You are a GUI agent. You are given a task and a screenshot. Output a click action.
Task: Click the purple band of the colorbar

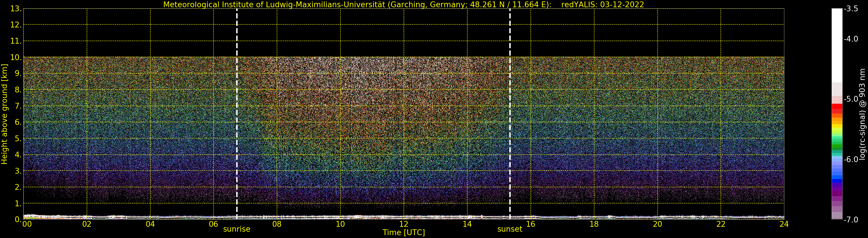pyautogui.click(x=837, y=190)
